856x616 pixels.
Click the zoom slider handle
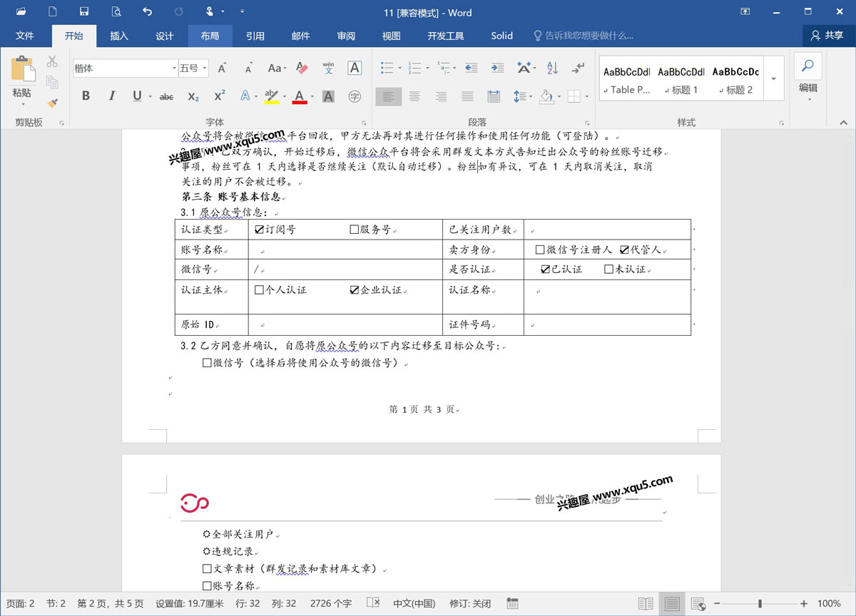[x=760, y=603]
